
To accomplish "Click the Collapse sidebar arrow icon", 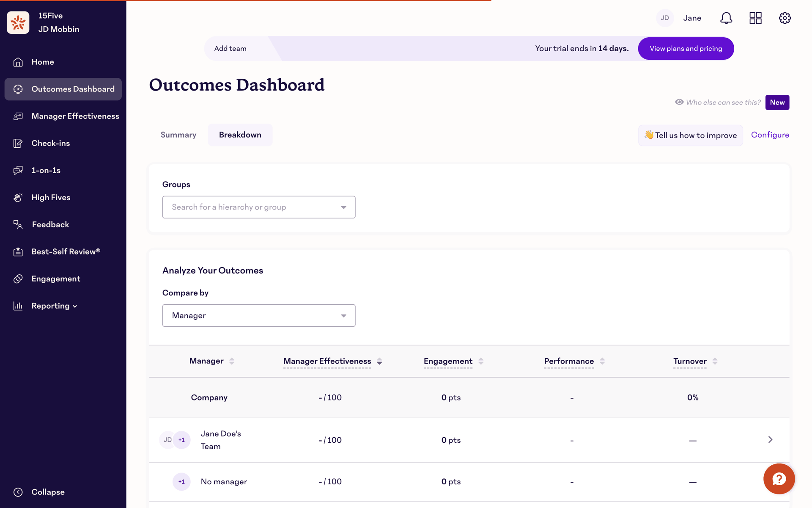I will [x=18, y=492].
